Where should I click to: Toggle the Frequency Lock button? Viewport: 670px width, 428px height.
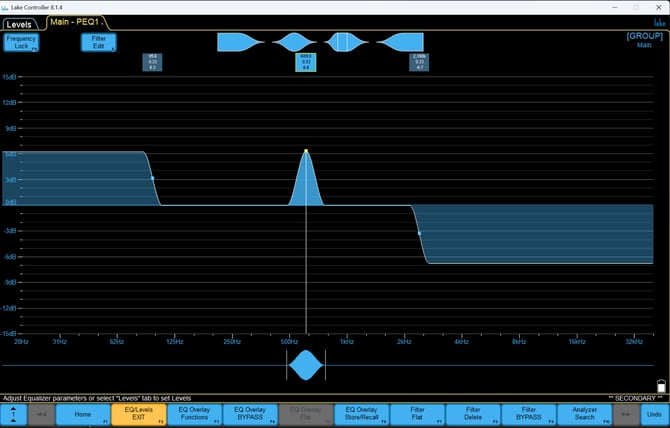pos(21,42)
